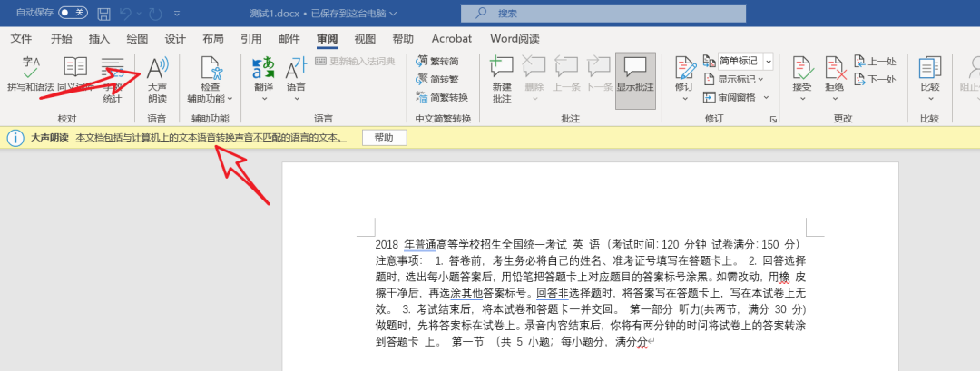Switch to the 视图 tab

pyautogui.click(x=365, y=39)
